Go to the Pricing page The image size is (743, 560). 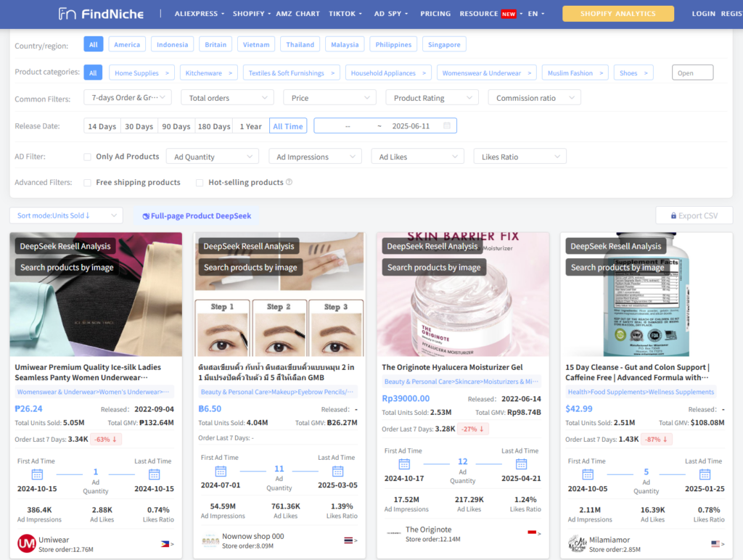[x=435, y=14]
